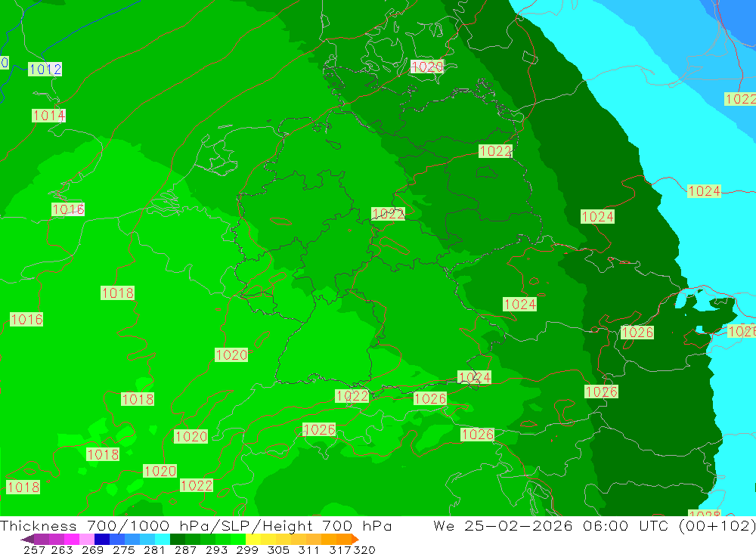Click the legend value 263
The width and height of the screenshot is (756, 554).
[62, 550]
